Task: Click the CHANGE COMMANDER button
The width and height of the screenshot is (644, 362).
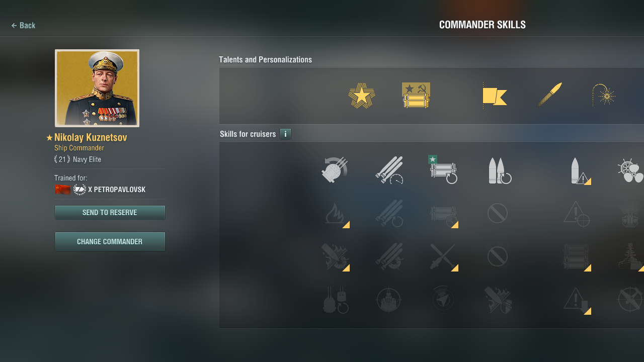Action: (110, 241)
